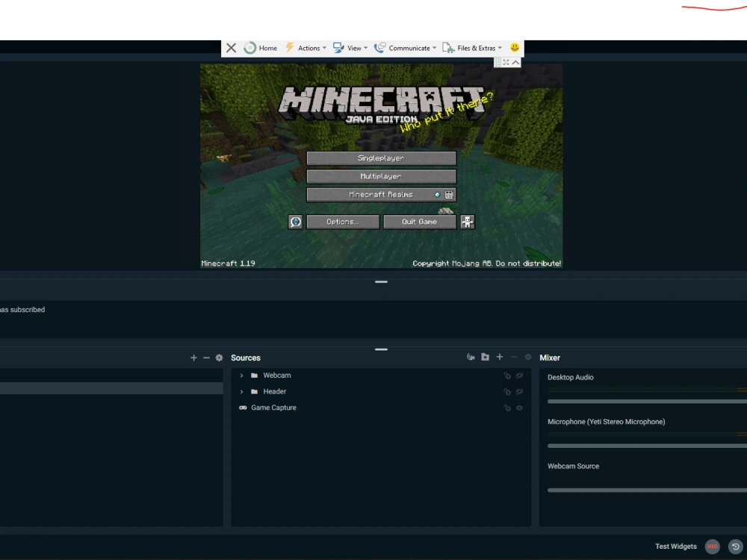
Task: Select the Header folder in Sources
Action: point(381,392)
